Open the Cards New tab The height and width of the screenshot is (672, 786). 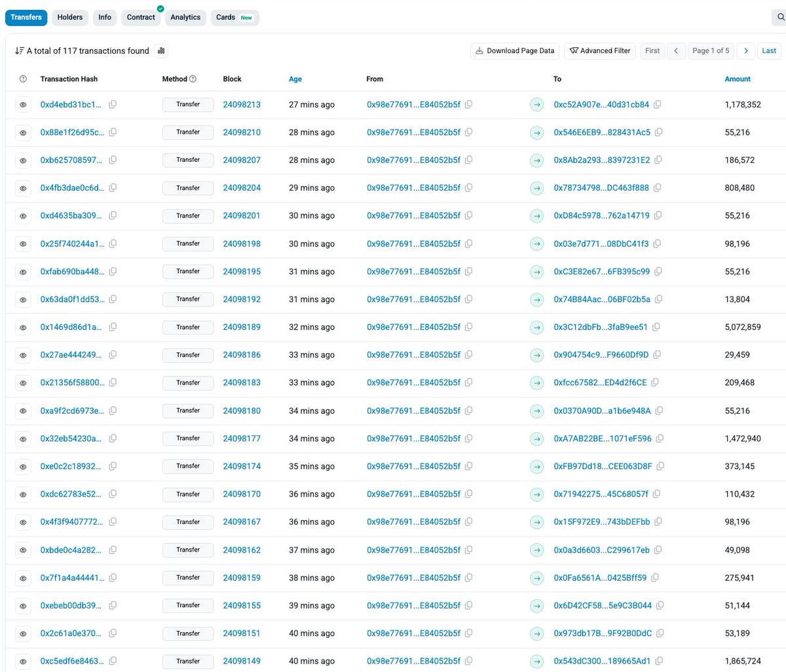point(234,17)
